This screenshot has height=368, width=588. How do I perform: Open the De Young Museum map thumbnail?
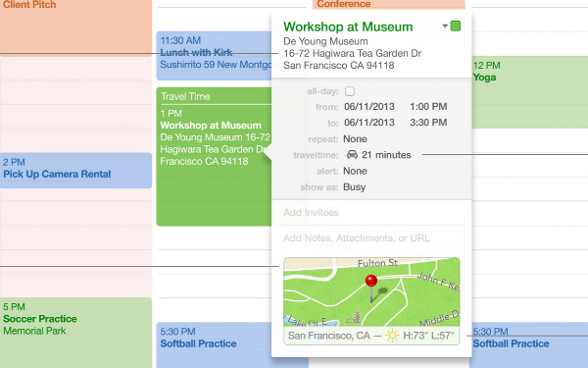[x=371, y=301]
